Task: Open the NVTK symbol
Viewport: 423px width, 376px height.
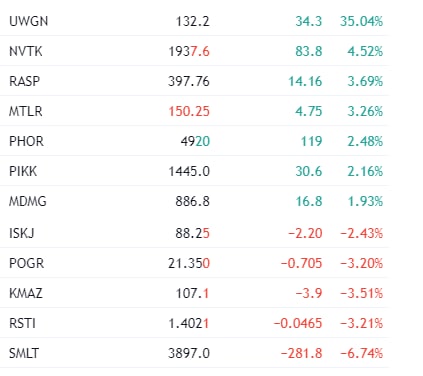Action: click(x=26, y=51)
